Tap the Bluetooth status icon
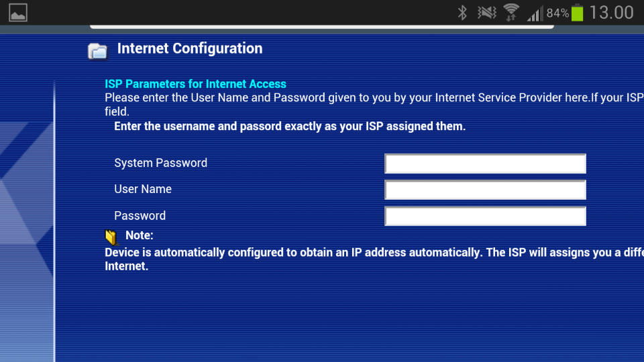Screen dimensions: 644x362 pyautogui.click(x=462, y=12)
